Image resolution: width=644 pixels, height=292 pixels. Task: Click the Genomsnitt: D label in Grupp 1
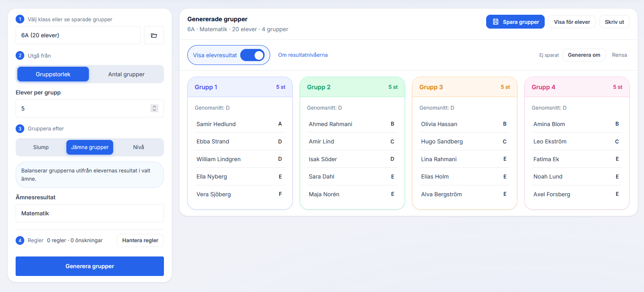pyautogui.click(x=212, y=108)
